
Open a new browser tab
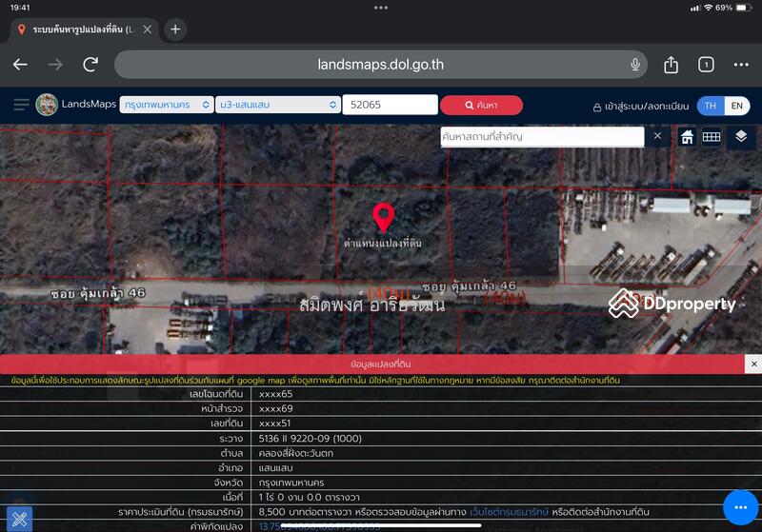[175, 30]
